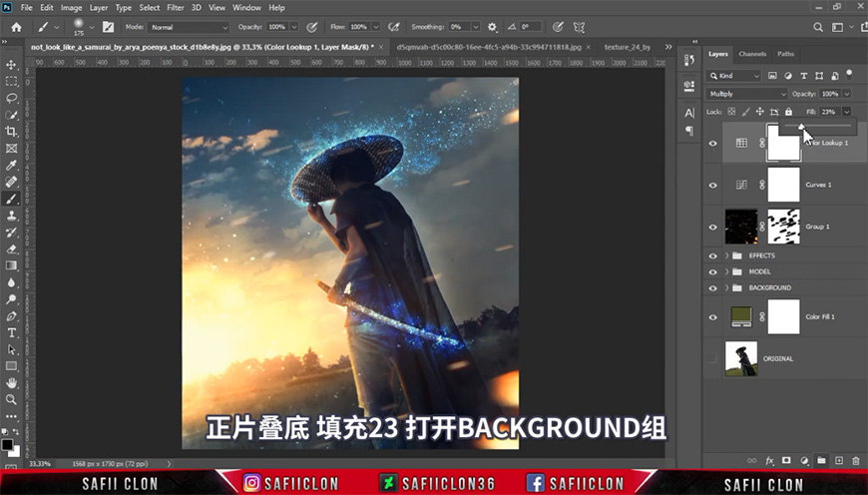Click the 33.33% zoom level field
The height and width of the screenshot is (495, 868).
[x=40, y=464]
